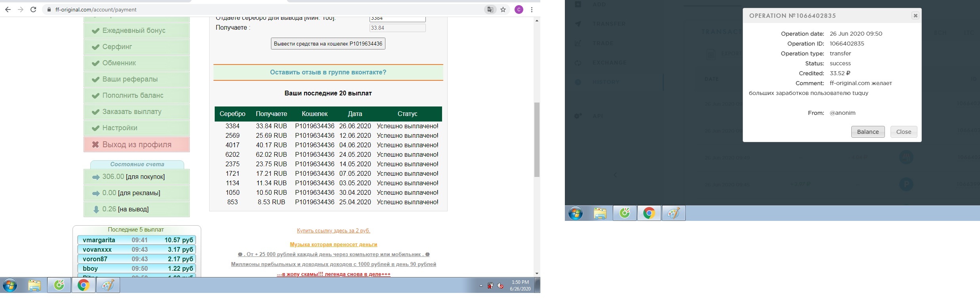Click Balance button in operation dialog
Screen dimensions: 980x304
(x=868, y=132)
